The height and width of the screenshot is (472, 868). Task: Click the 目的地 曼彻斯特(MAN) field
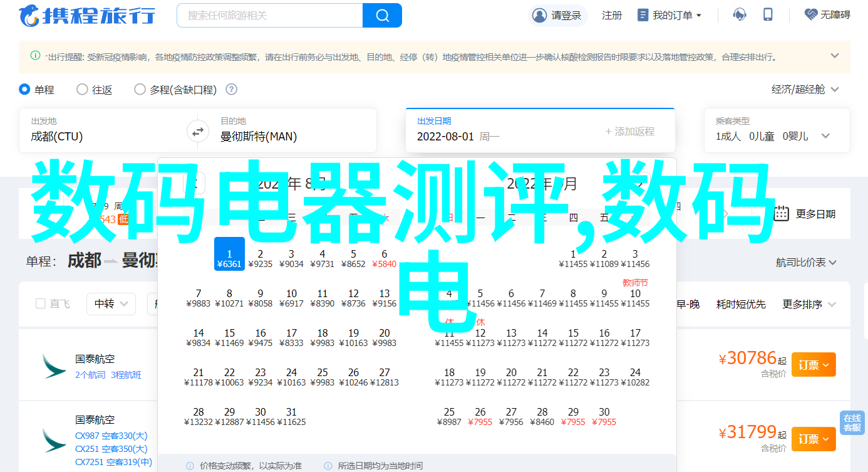point(292,130)
